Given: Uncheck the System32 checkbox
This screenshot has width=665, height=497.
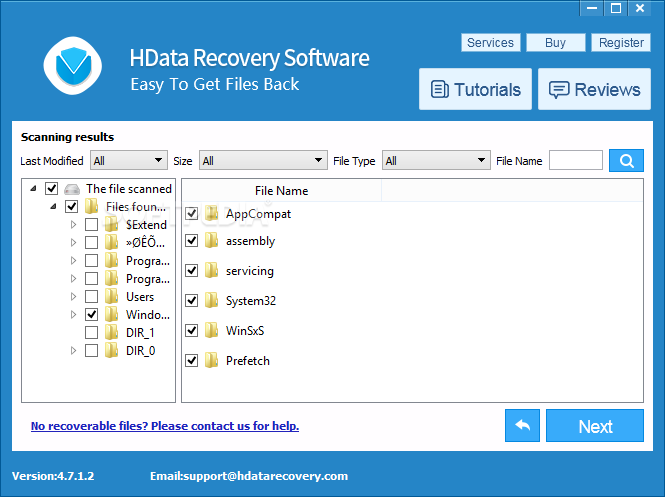Looking at the screenshot, I should (192, 300).
